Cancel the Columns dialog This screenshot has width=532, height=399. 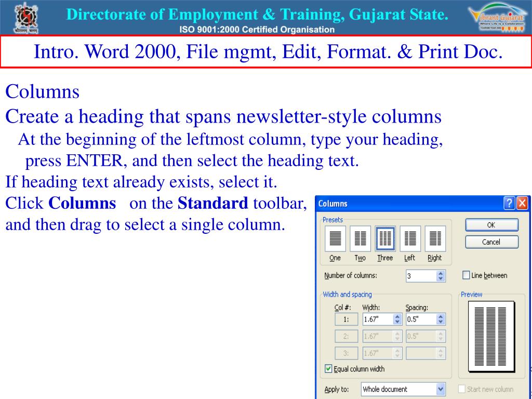pos(491,242)
